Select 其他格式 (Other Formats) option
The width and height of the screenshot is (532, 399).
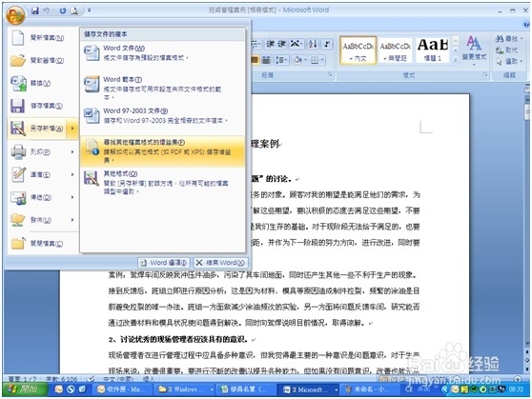pos(162,183)
